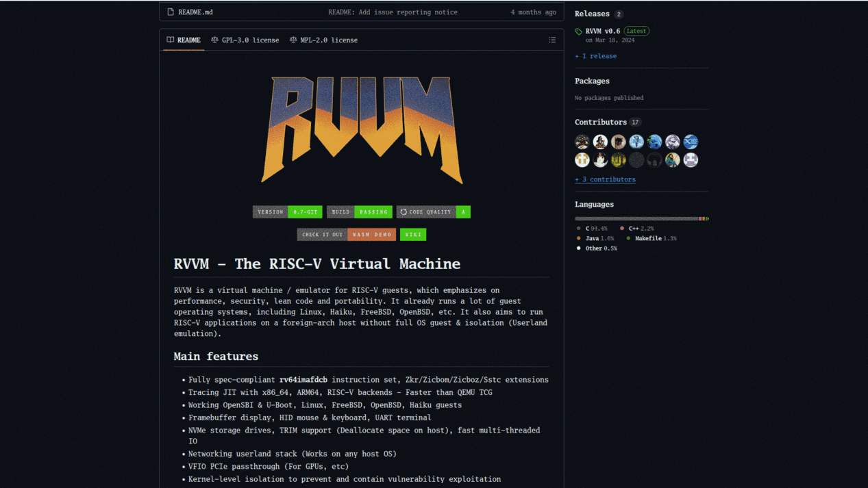Open the Java 1.6% language link
The width and height of the screenshot is (868, 488).
pos(595,238)
